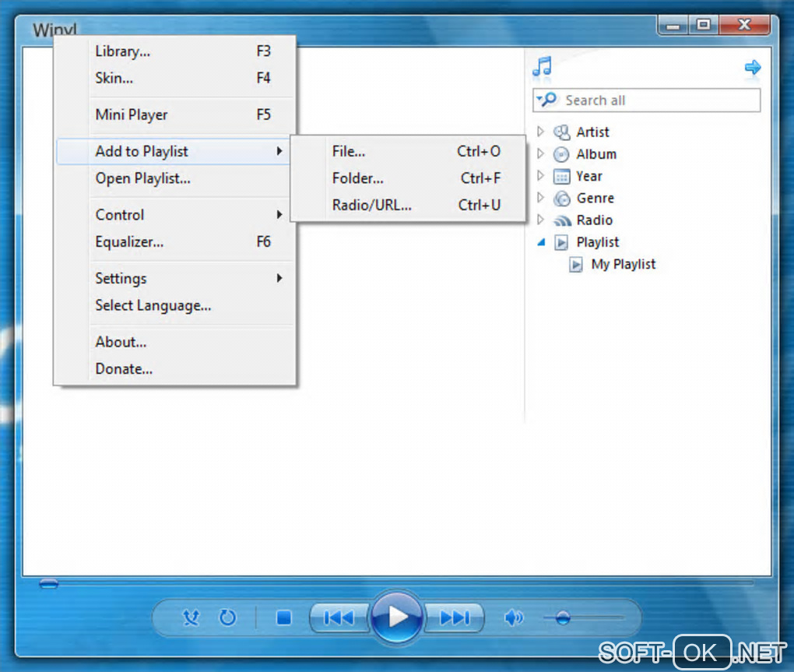
Task: Mute audio with the speaker icon
Action: 514,617
